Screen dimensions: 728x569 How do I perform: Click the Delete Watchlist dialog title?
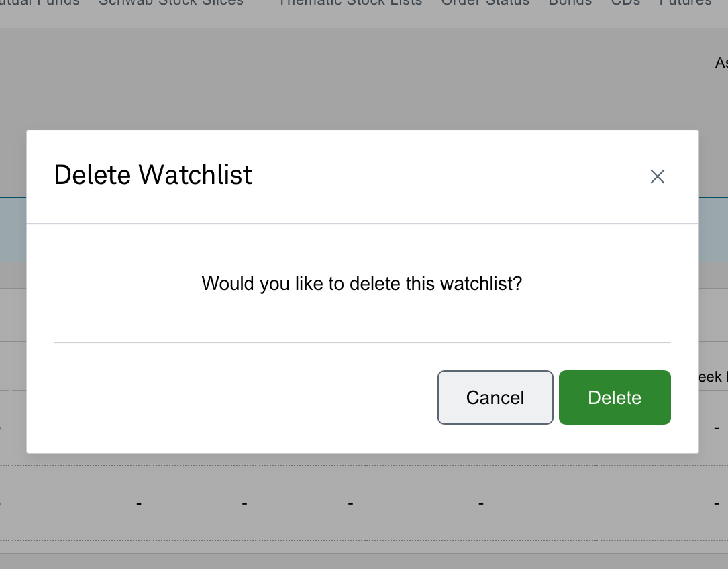pyautogui.click(x=153, y=175)
